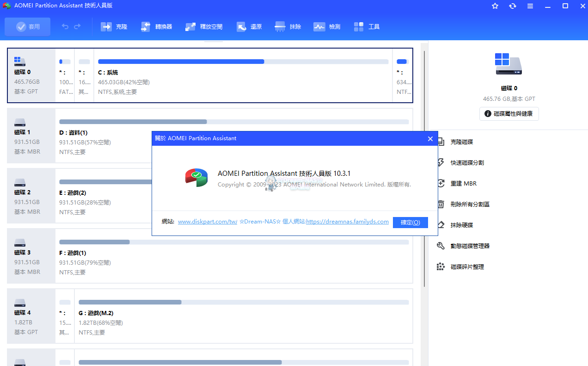Click 確定(O) to close the About dialog
The height and width of the screenshot is (366, 588).
pyautogui.click(x=410, y=222)
